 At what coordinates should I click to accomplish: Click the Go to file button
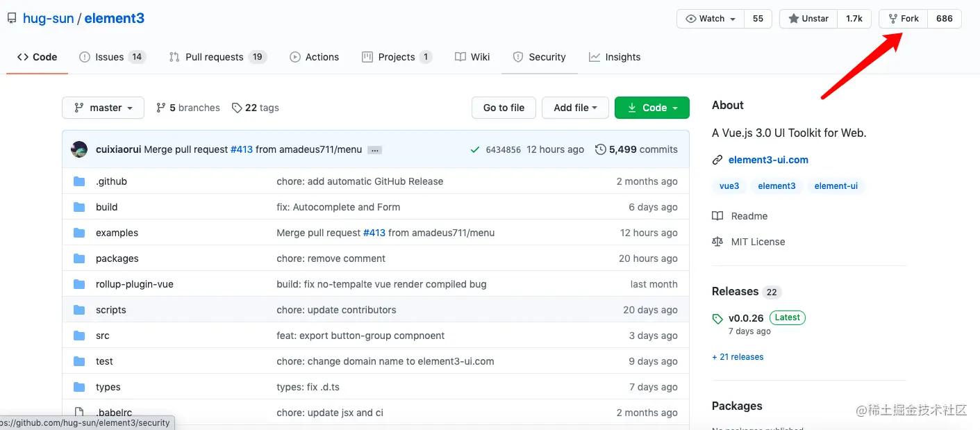[504, 108]
